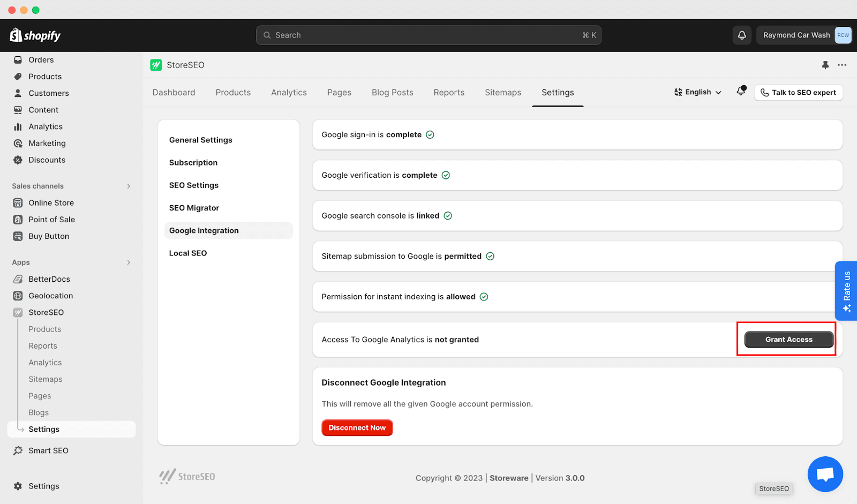Open the Shopify notifications bell
Screen dimensions: 857x504
pos(742,35)
